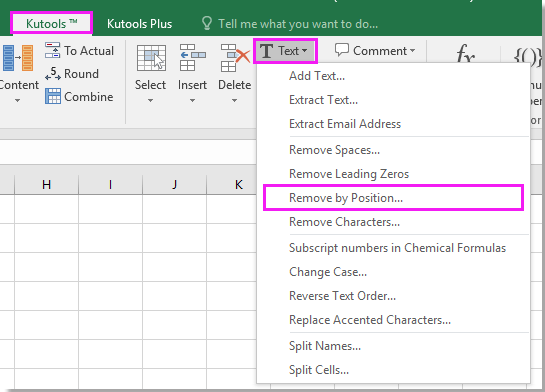Select column H header

tap(47, 184)
